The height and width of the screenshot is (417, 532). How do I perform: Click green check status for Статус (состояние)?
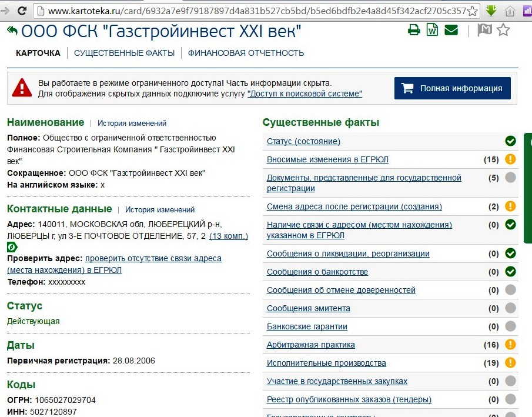pyautogui.click(x=510, y=141)
